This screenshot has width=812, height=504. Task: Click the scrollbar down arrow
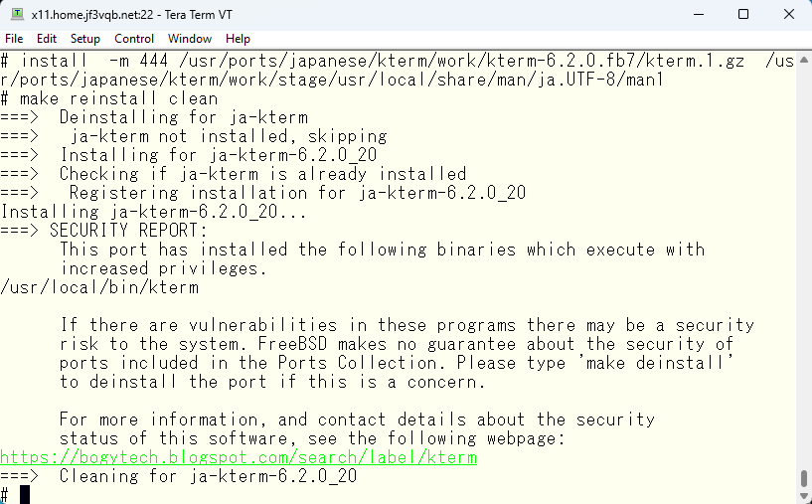coord(804,496)
